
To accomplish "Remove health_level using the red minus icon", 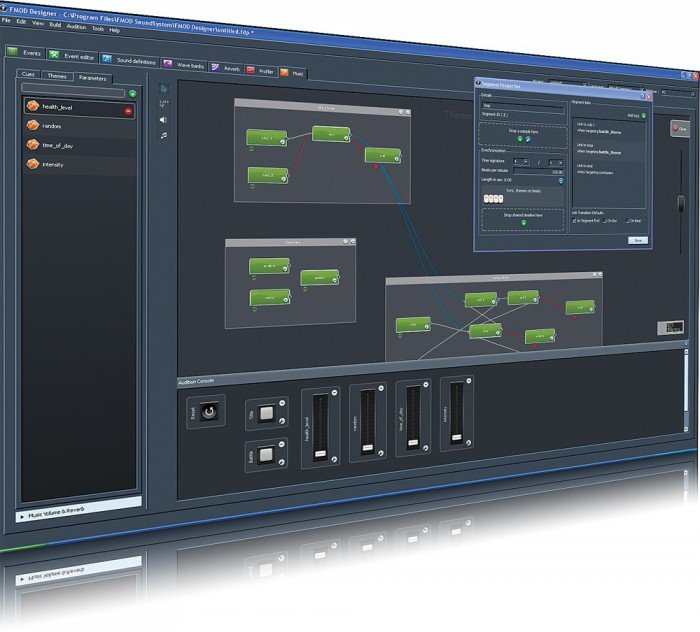I will point(129,111).
